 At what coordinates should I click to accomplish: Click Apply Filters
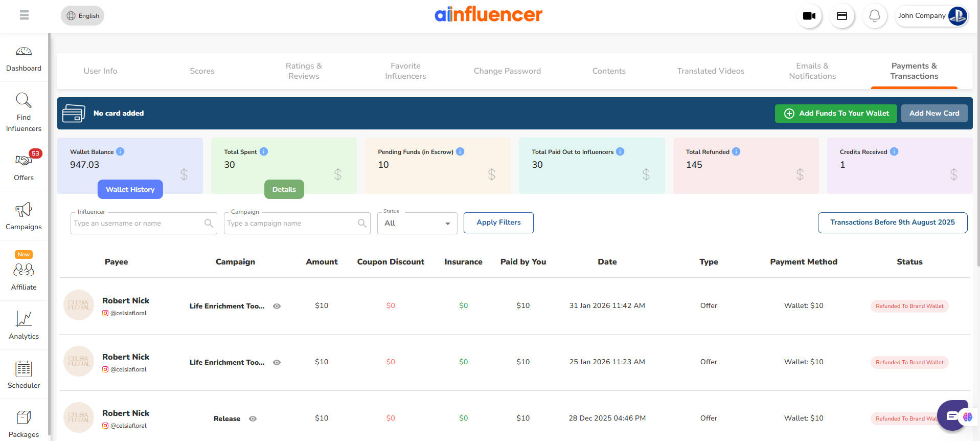[x=498, y=223]
